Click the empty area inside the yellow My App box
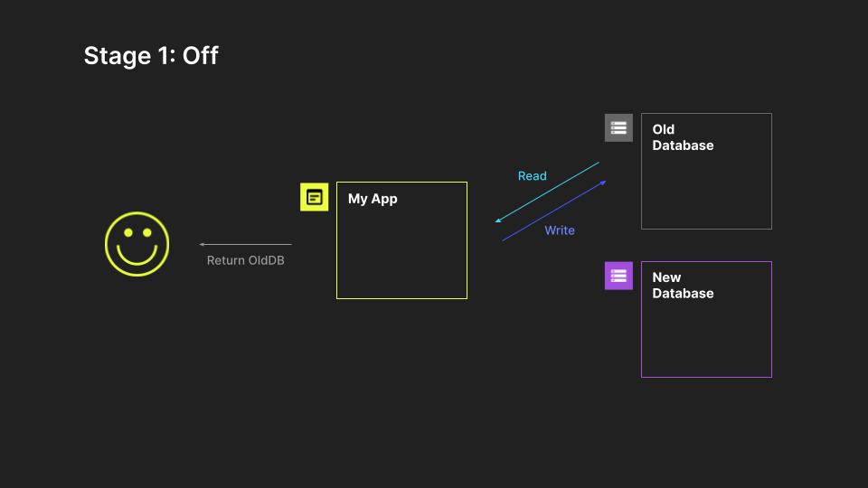 pyautogui.click(x=401, y=255)
